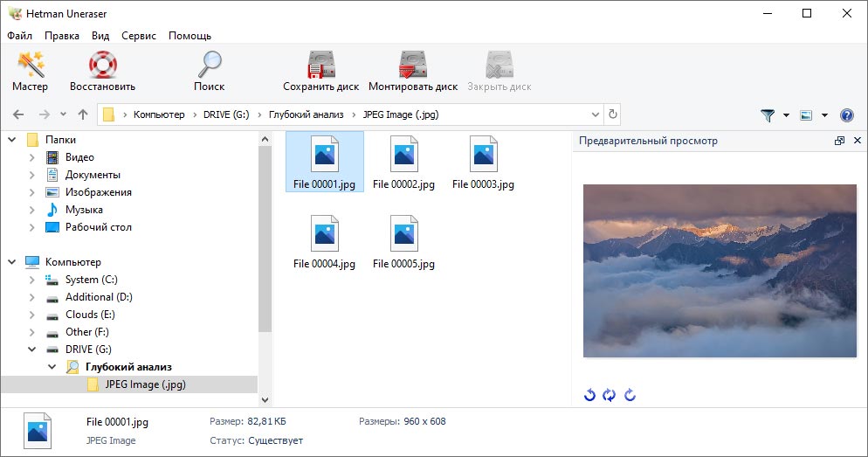
Task: Expand the System (C:) drive node
Action: [32, 280]
